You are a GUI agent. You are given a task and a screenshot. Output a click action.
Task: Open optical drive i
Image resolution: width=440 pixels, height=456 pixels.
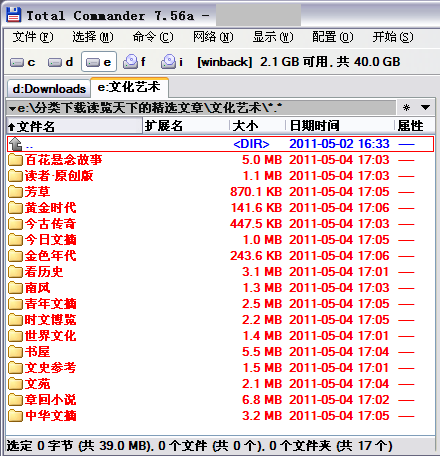[x=172, y=62]
